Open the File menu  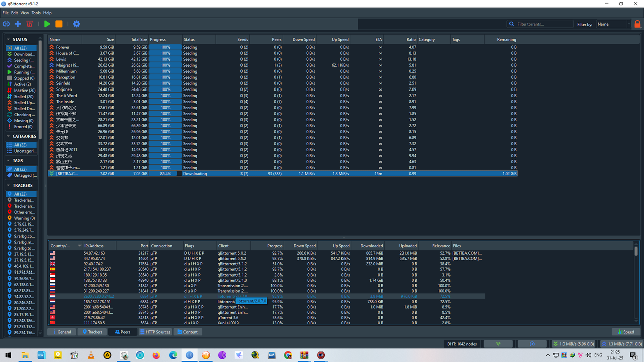6,13
